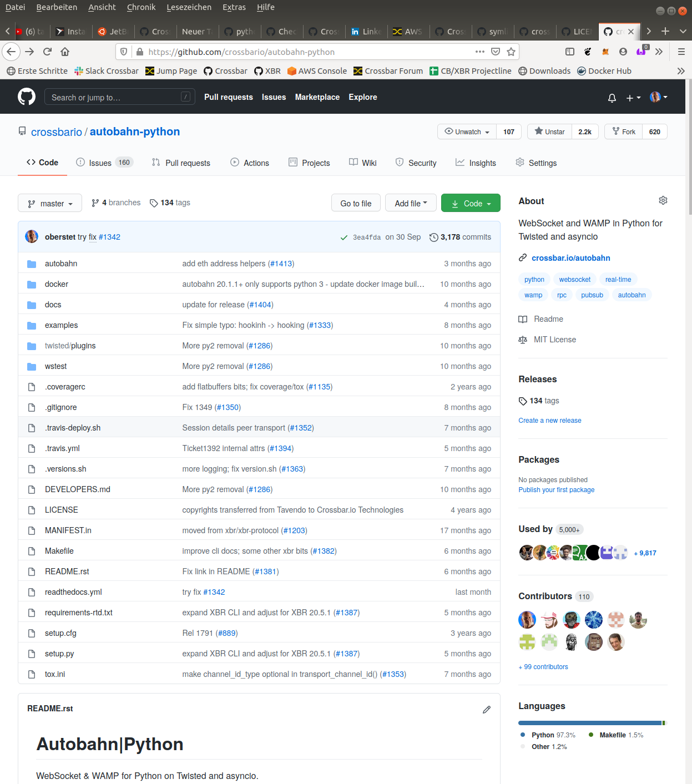
Task: Open the master branch selector
Action: click(49, 203)
